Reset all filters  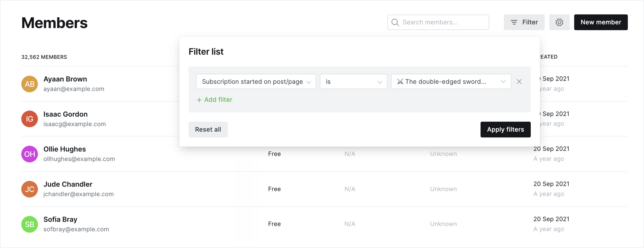pyautogui.click(x=208, y=129)
